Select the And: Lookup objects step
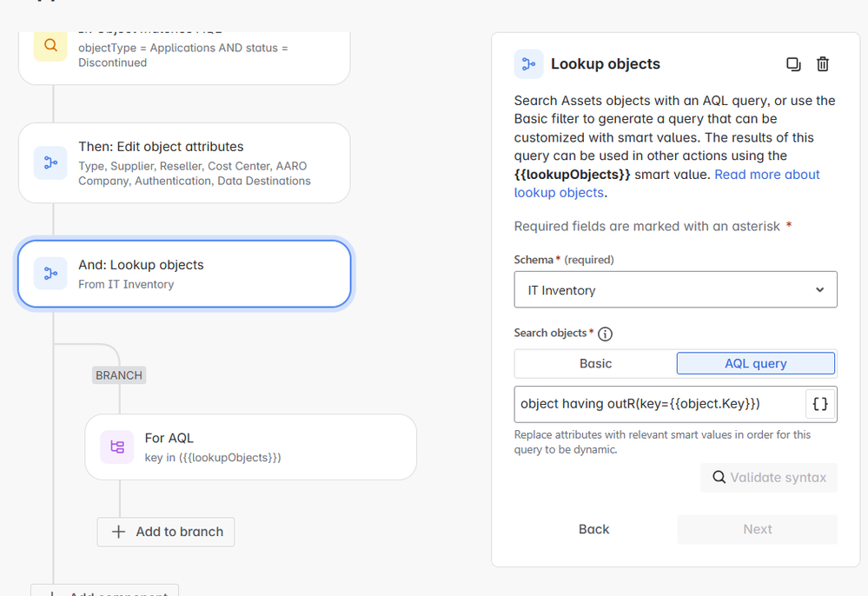This screenshot has width=868, height=596. pos(184,274)
